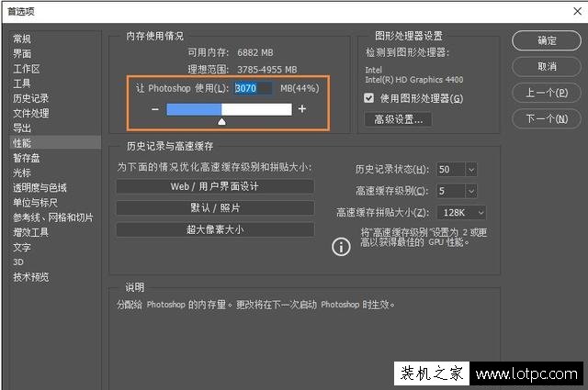Click the info icon beside GPU hint
The width and height of the screenshot is (588, 390).
click(341, 247)
